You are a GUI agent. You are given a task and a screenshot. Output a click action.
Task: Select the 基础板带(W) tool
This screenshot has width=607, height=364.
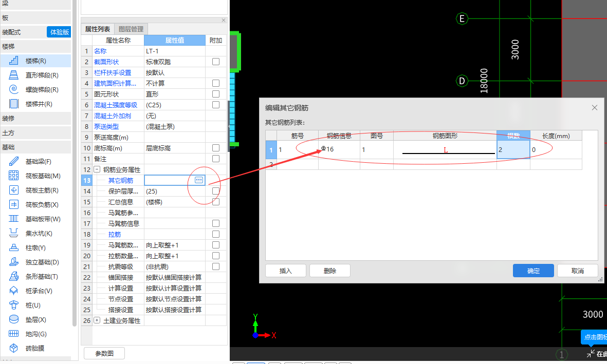pos(35,219)
